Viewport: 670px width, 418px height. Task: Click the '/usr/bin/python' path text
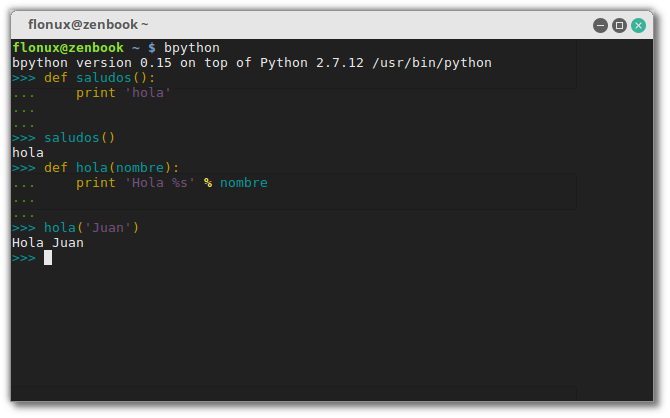tap(432, 63)
